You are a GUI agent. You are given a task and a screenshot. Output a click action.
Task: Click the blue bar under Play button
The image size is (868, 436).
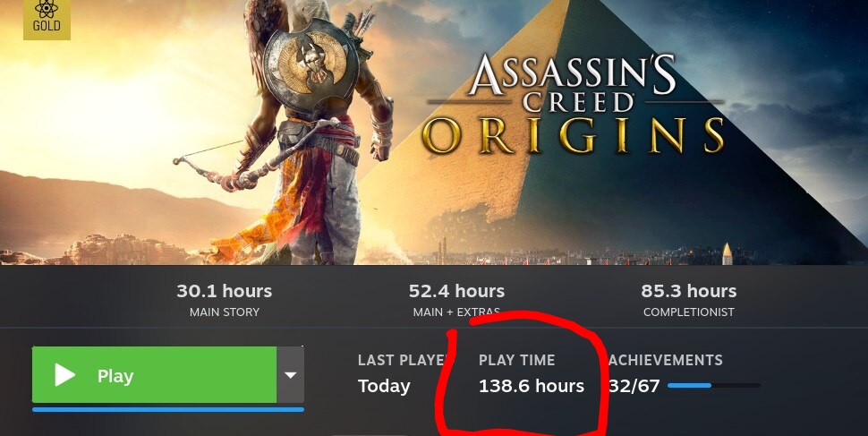click(x=168, y=409)
